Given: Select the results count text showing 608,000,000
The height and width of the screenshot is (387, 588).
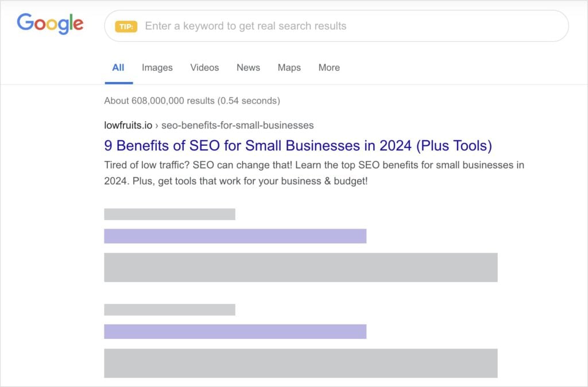Looking at the screenshot, I should coord(191,100).
